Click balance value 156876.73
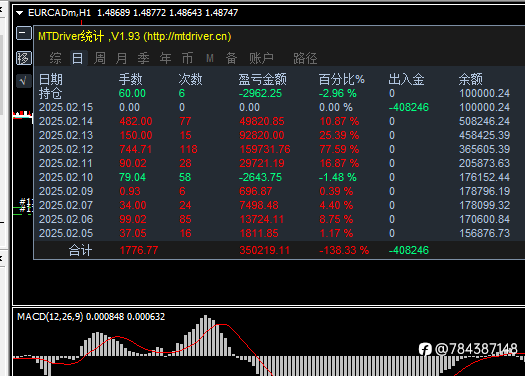The height and width of the screenshot is (376, 525). pos(484,233)
